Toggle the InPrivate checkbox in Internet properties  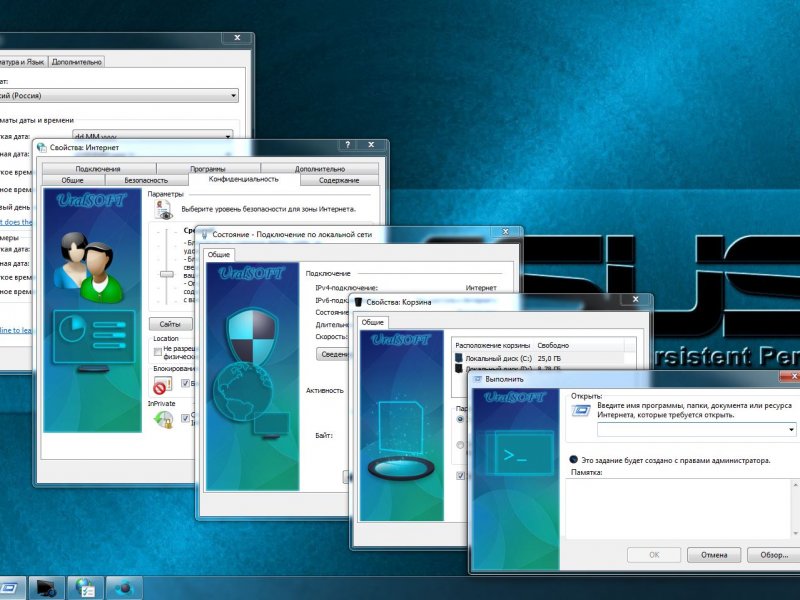(x=185, y=418)
